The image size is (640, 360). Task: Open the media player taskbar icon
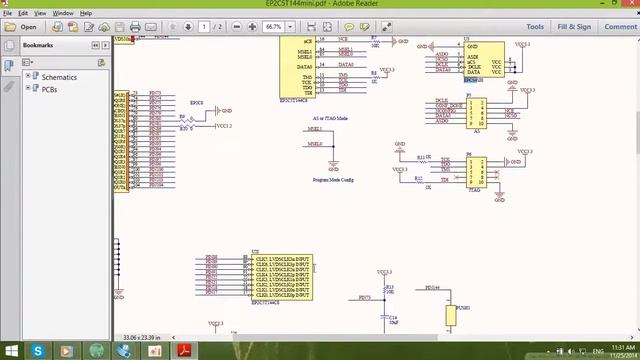pos(67,351)
